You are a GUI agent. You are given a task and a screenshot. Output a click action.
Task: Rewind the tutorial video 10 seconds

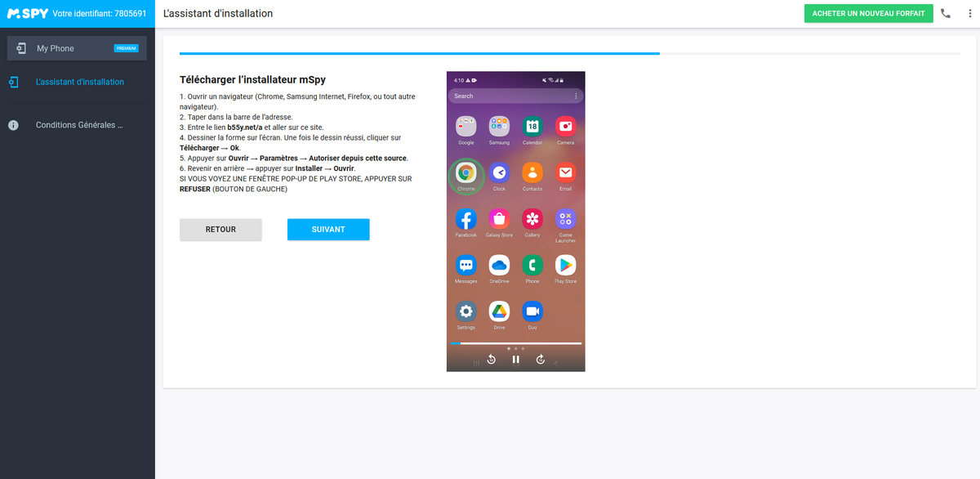pyautogui.click(x=492, y=360)
